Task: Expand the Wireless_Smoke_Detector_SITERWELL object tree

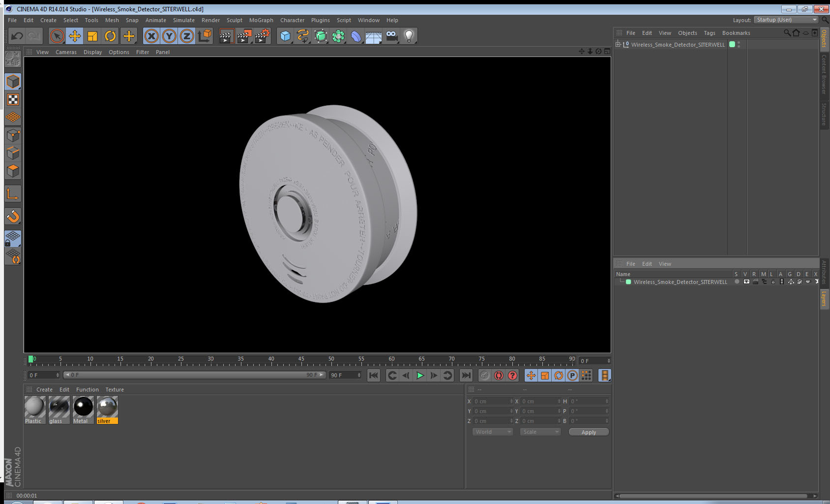Action: coord(618,44)
